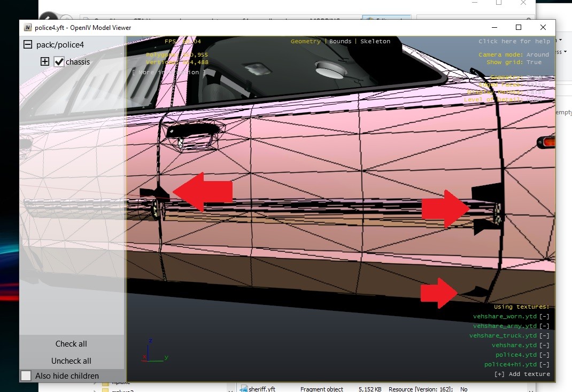Click the OpenIV Model Viewer title icon

point(28,27)
